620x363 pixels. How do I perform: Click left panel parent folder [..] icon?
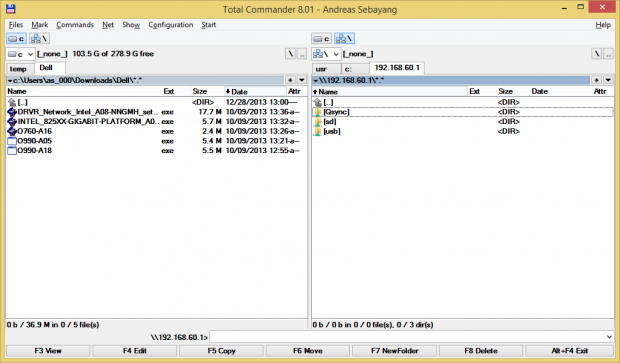pyautogui.click(x=12, y=102)
